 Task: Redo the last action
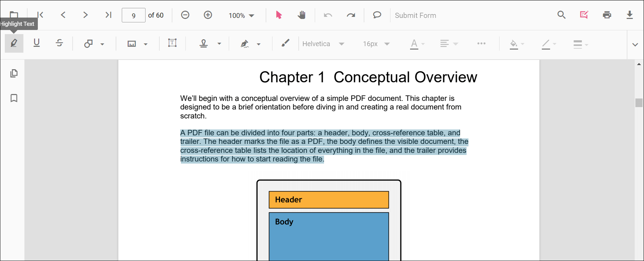click(x=351, y=15)
